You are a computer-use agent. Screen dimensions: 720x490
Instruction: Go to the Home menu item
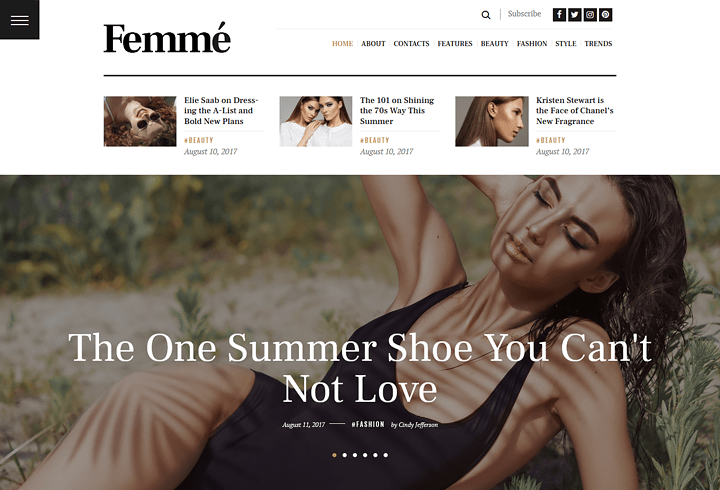tap(343, 44)
